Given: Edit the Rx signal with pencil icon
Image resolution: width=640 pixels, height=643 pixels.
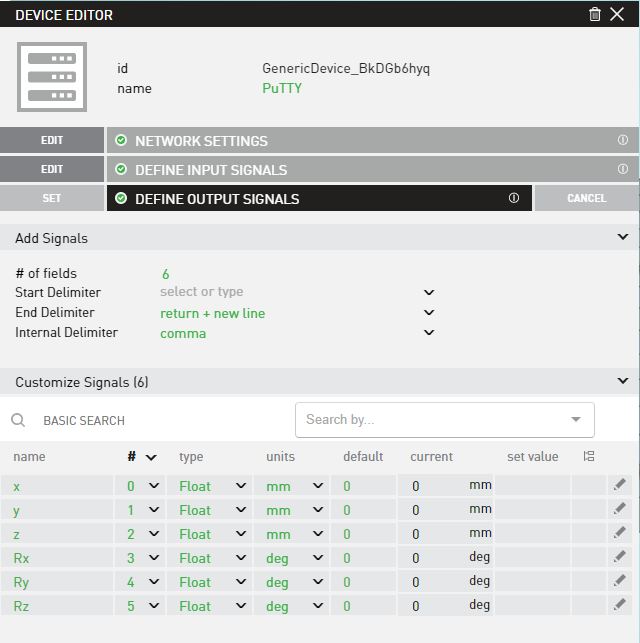Looking at the screenshot, I should coord(620,557).
